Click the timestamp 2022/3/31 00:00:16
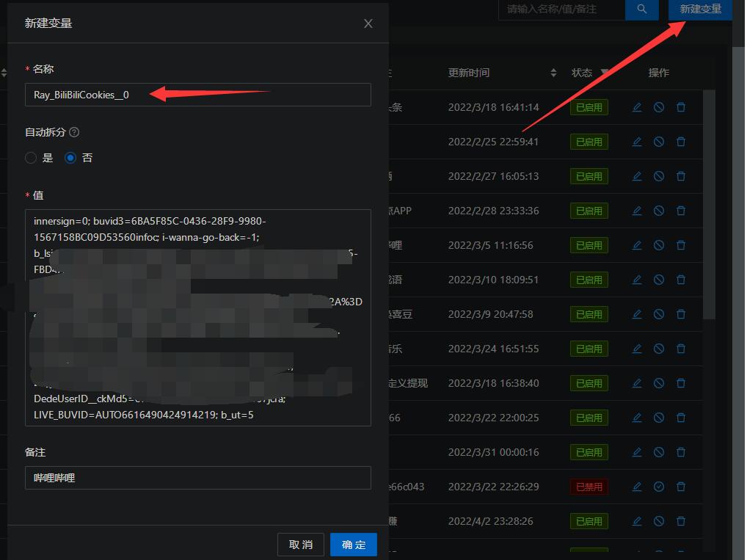 pyautogui.click(x=493, y=452)
